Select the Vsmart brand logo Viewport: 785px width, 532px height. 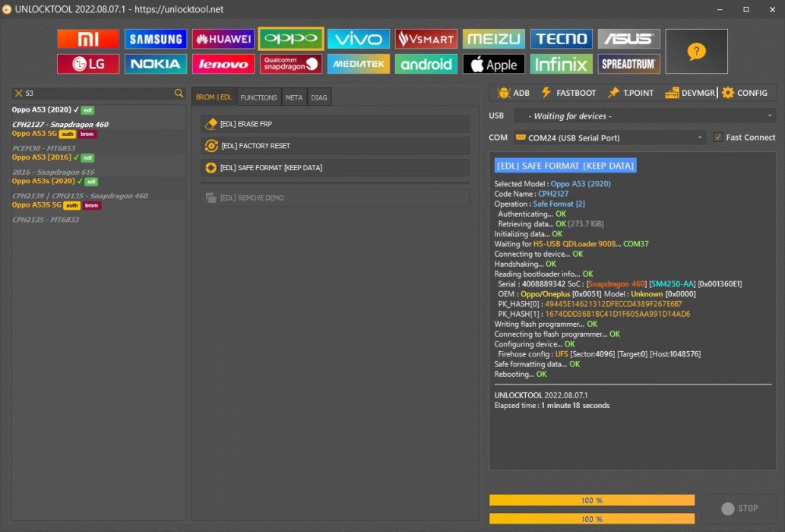pyautogui.click(x=426, y=39)
